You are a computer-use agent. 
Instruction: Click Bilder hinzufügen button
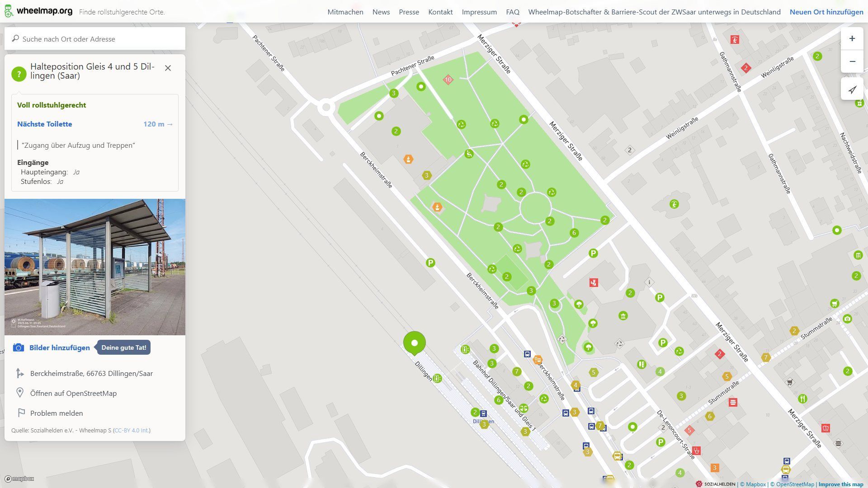pos(59,347)
